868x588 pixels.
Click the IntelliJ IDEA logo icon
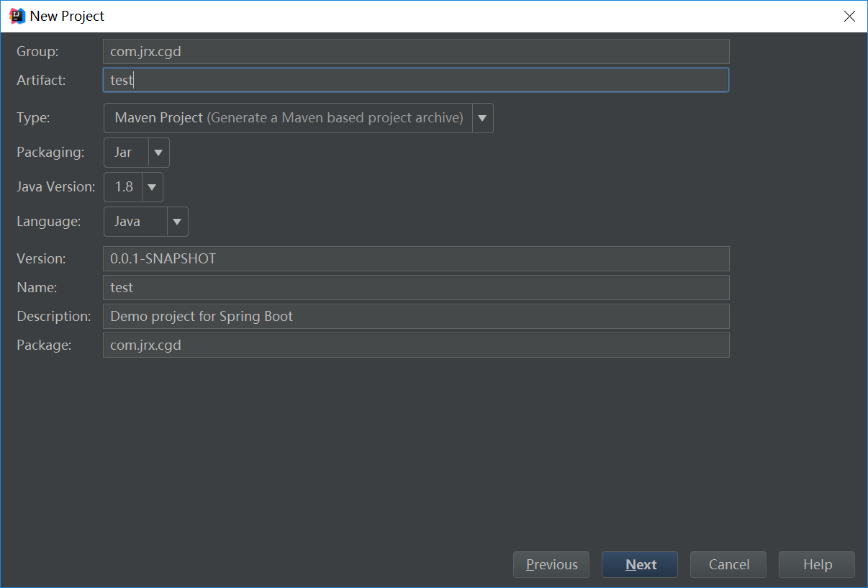pos(17,16)
